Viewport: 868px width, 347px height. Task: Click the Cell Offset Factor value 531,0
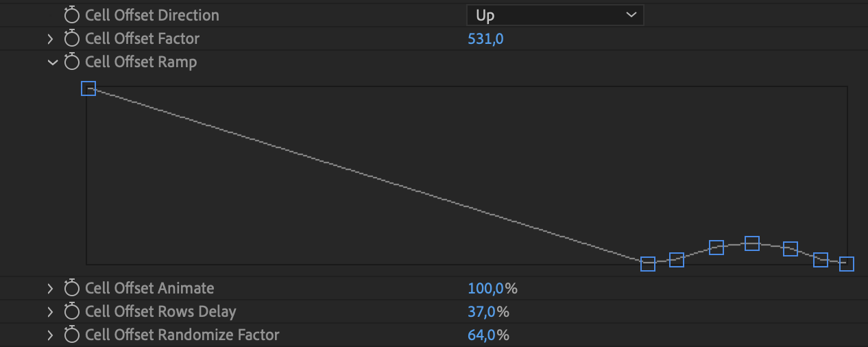click(485, 39)
